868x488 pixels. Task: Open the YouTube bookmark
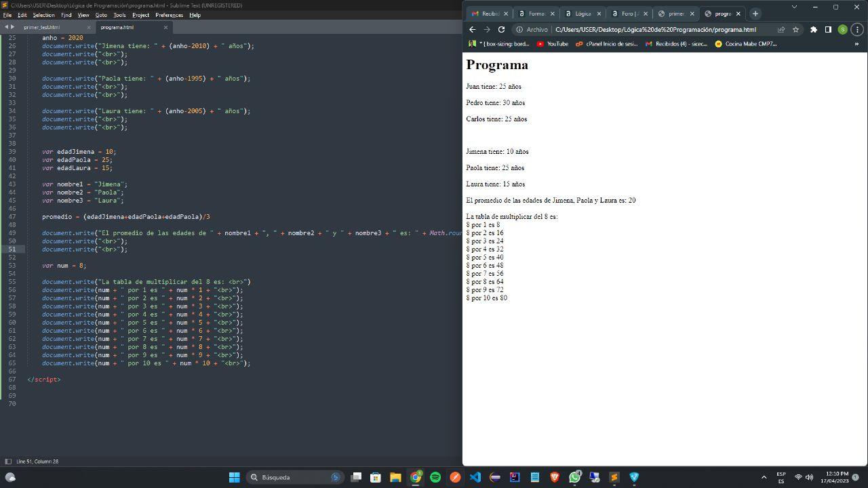tap(552, 43)
